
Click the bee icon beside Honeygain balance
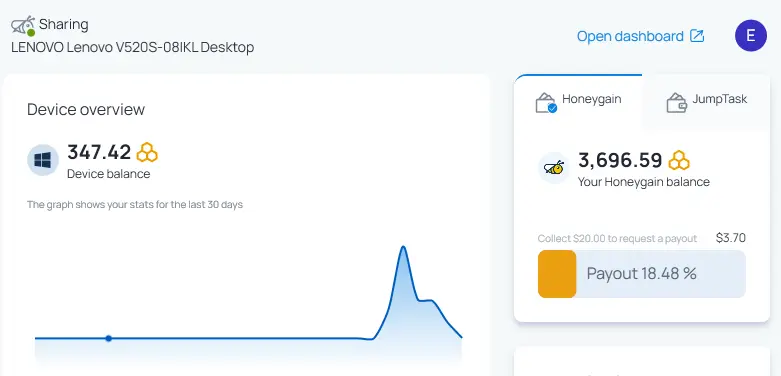point(554,168)
